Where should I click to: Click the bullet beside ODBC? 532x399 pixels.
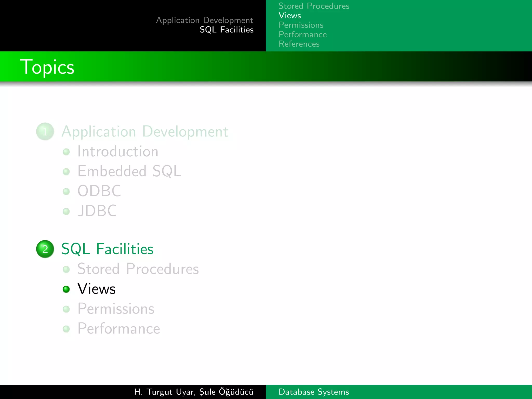click(x=66, y=191)
